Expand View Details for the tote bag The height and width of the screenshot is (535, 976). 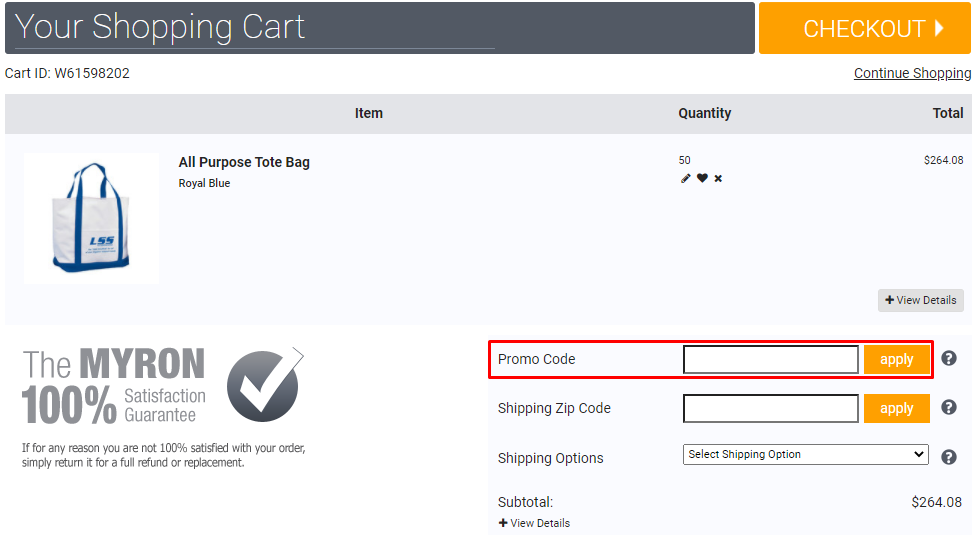(921, 300)
